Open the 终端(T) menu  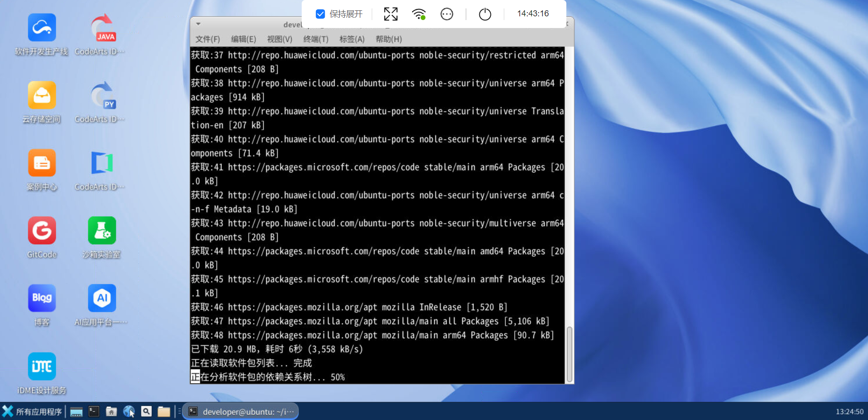point(316,39)
